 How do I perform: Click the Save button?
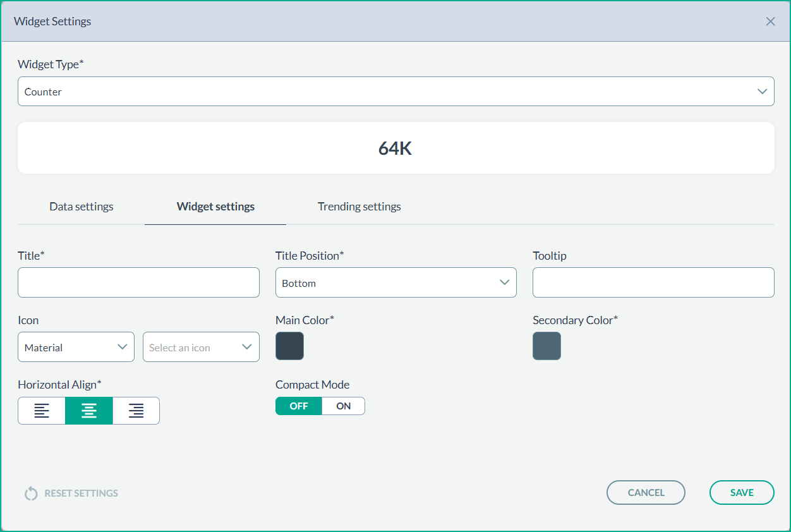point(742,493)
